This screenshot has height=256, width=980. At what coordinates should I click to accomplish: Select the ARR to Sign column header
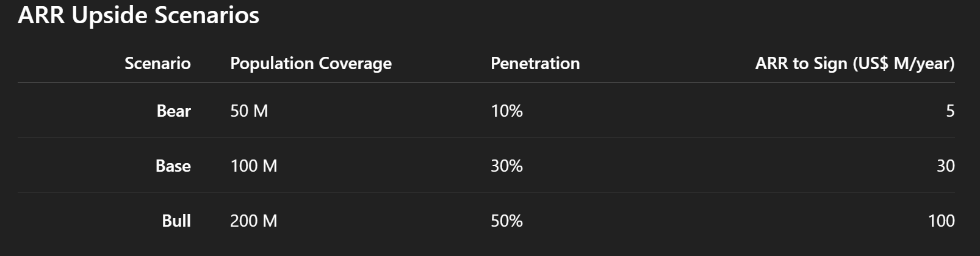855,64
